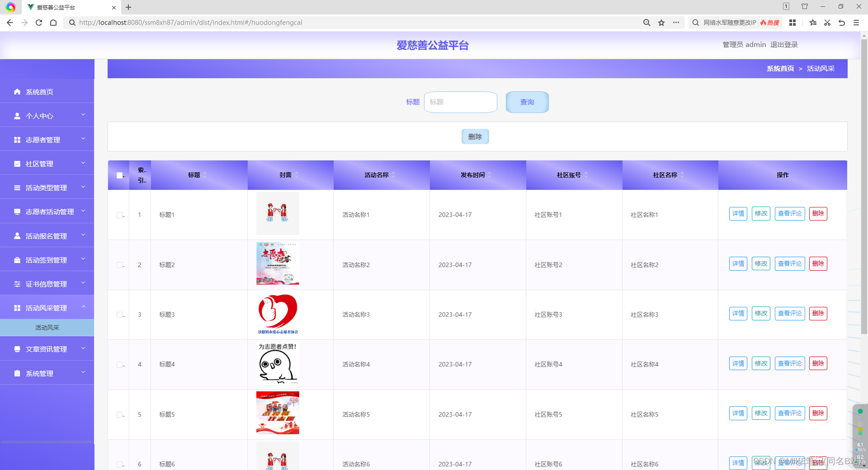Image resolution: width=868 pixels, height=470 pixels.
Task: Reload the page with refresh icon
Action: tap(39, 23)
